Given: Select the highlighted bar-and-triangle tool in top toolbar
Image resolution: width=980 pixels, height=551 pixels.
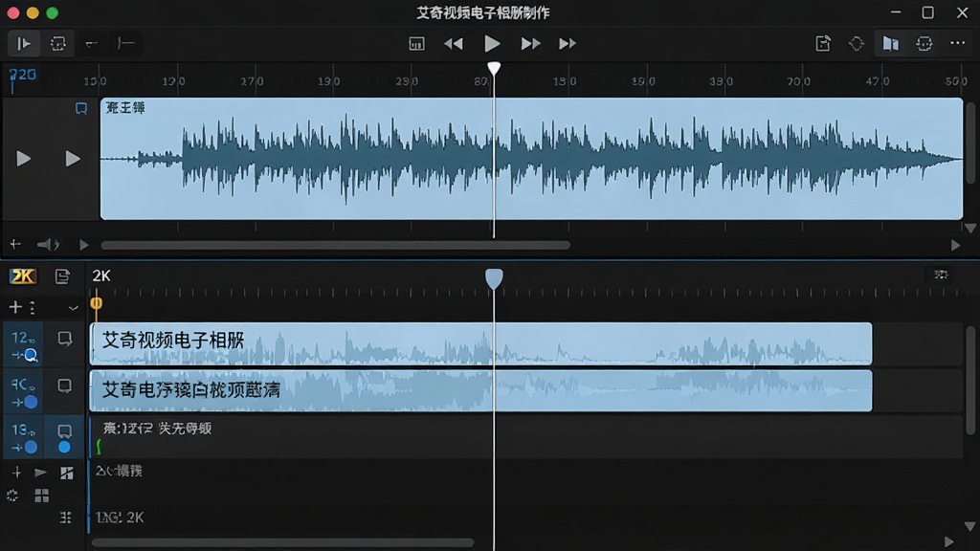Looking at the screenshot, I should 24,44.
